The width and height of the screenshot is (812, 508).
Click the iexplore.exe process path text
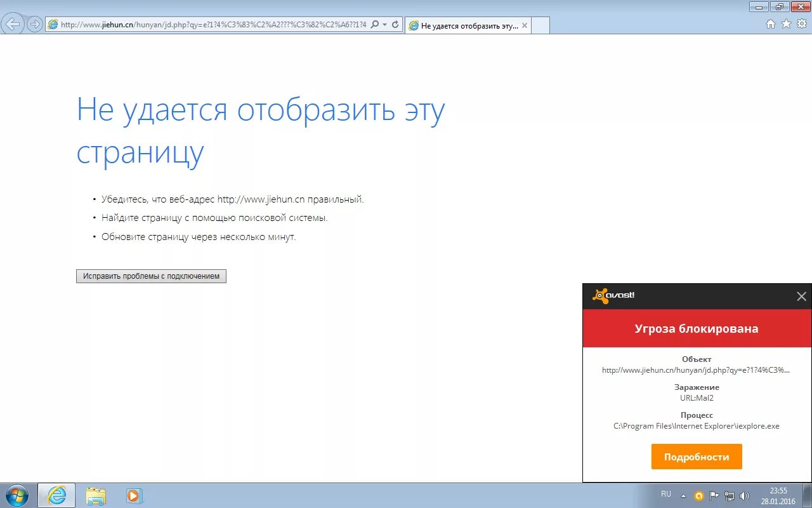[x=697, y=426]
